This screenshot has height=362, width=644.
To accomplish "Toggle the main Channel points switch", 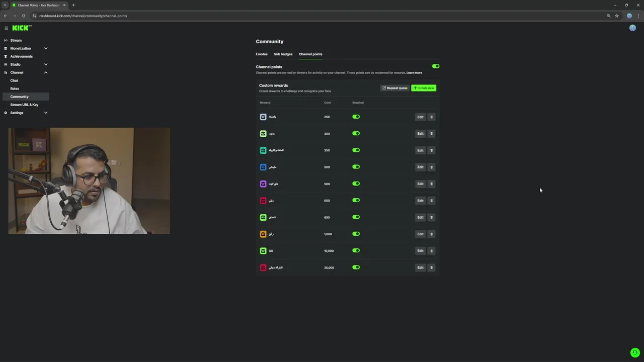I will tap(436, 66).
